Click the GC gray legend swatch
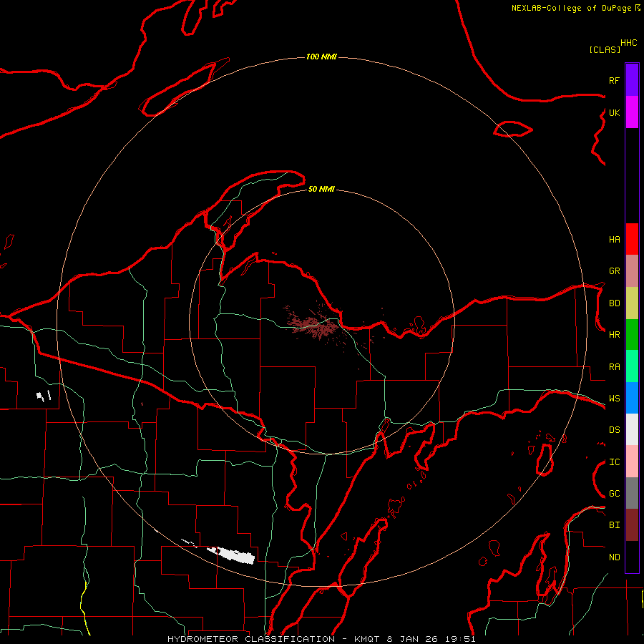The width and height of the screenshot is (644, 644). 632,493
